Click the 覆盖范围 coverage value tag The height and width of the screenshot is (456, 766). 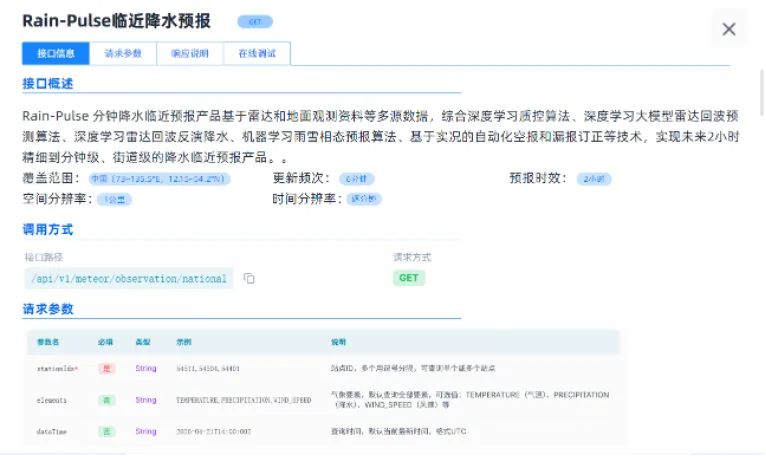pos(159,179)
